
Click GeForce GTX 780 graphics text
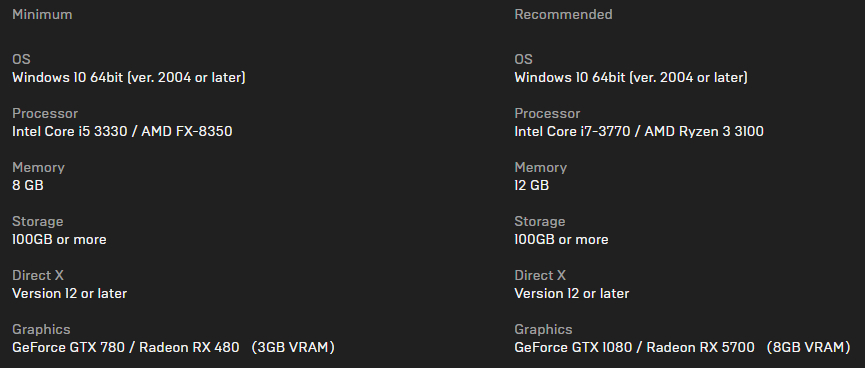(x=173, y=348)
